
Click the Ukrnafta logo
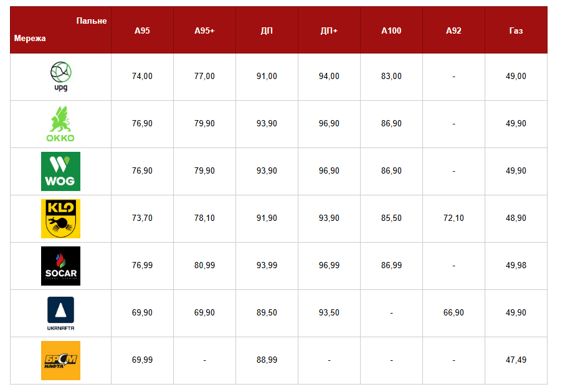click(x=60, y=313)
